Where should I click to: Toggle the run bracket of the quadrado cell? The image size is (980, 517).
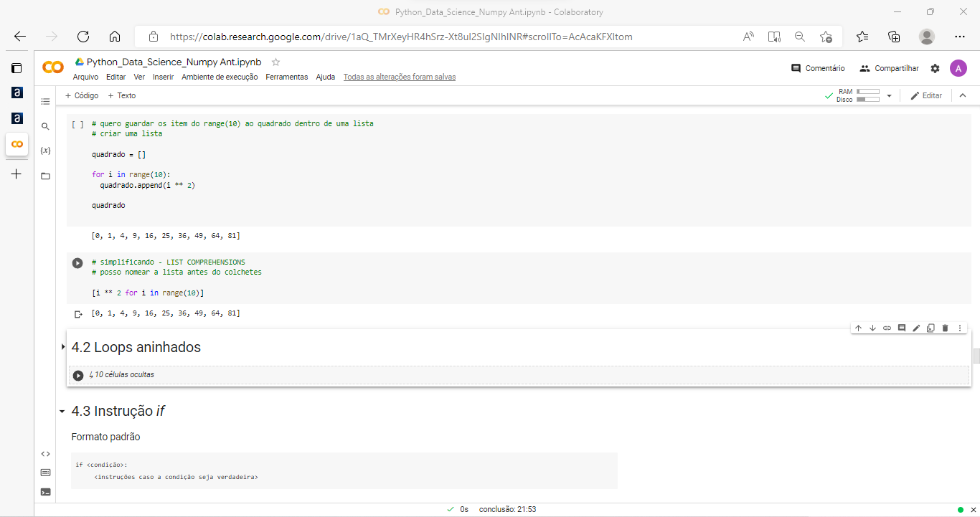(77, 124)
